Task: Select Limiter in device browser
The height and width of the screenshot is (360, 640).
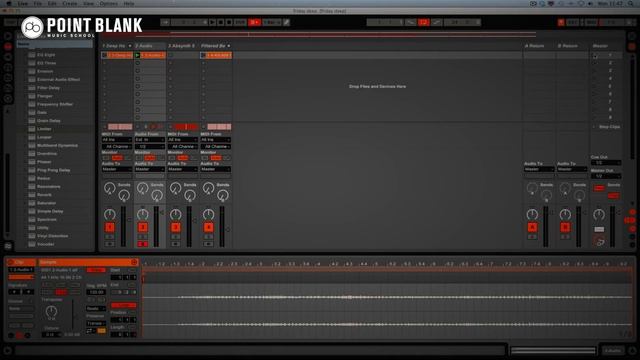Action: [x=44, y=129]
